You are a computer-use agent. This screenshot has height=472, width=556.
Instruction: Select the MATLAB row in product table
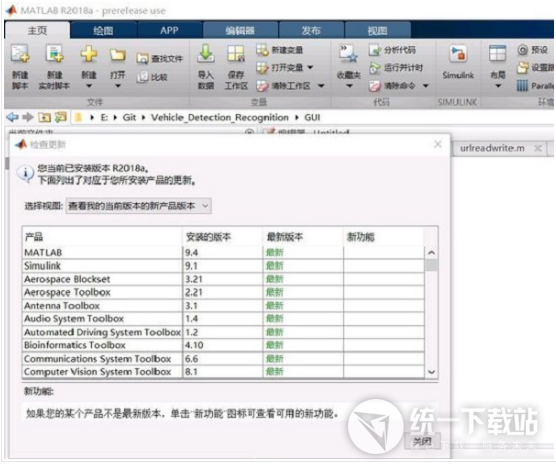coord(223,253)
